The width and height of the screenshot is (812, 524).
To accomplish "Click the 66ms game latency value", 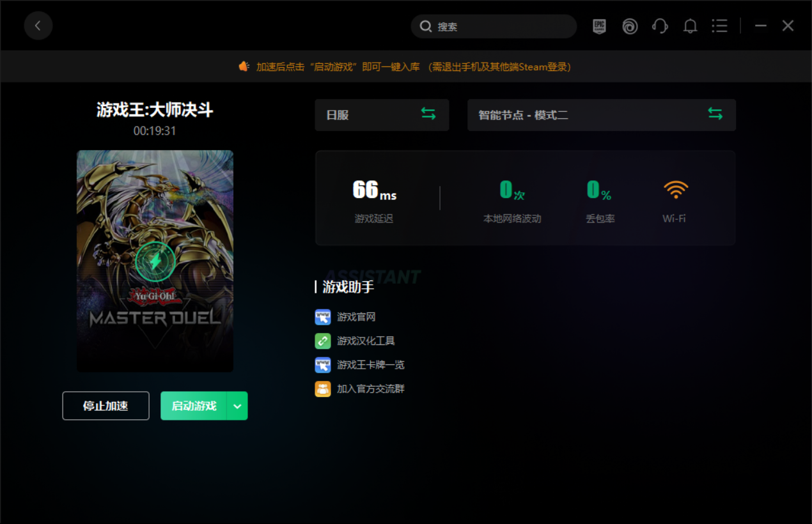I will [x=375, y=190].
